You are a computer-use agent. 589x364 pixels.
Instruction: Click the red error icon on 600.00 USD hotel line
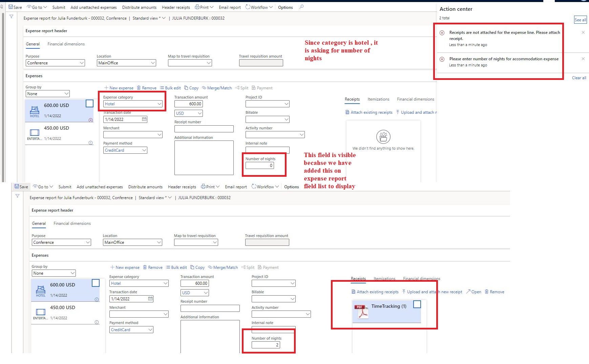click(x=91, y=120)
